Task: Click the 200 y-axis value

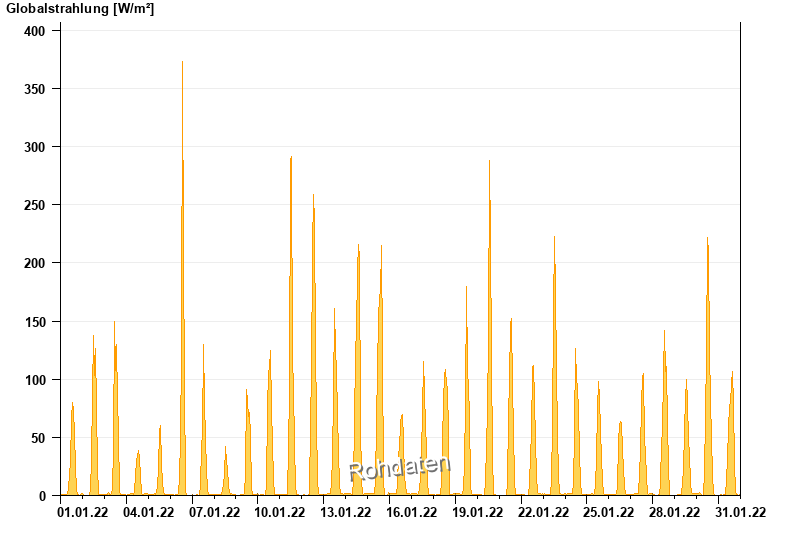Action: click(35, 263)
